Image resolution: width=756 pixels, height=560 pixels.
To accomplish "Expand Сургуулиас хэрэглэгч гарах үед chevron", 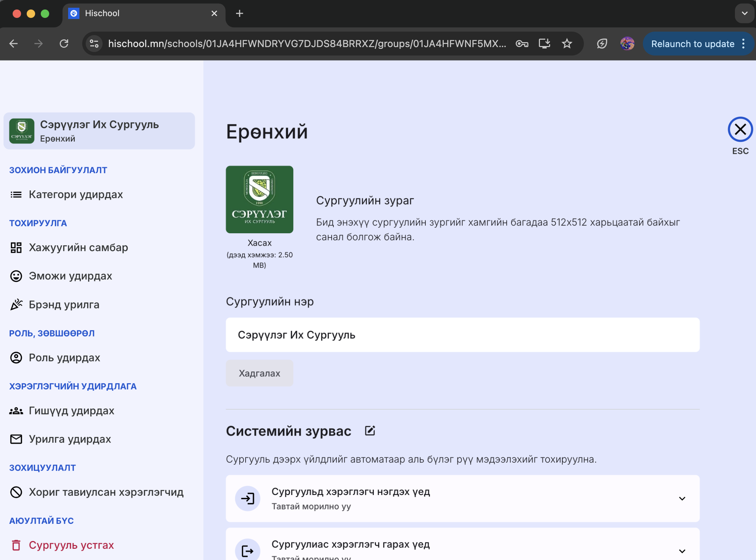I will click(682, 551).
